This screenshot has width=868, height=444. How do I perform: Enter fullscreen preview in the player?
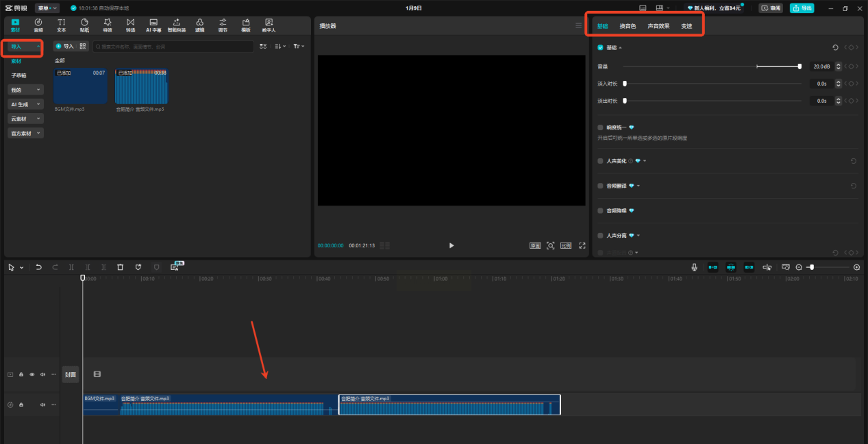(582, 245)
